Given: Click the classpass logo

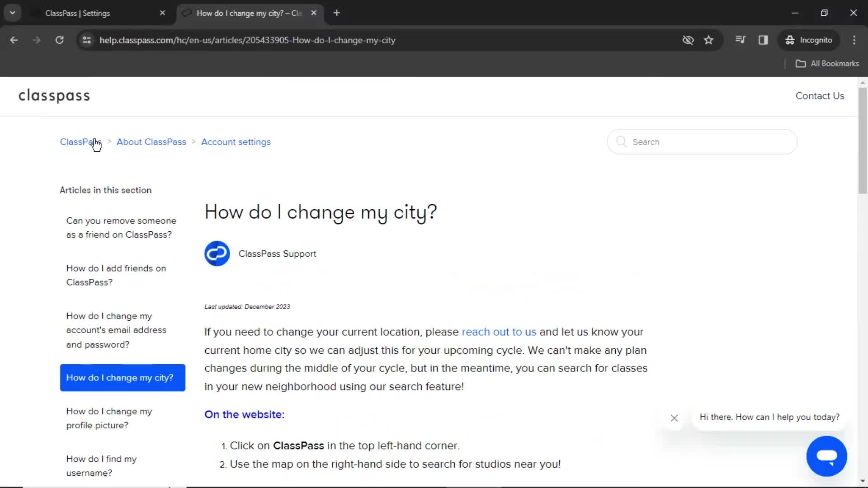Looking at the screenshot, I should point(54,96).
